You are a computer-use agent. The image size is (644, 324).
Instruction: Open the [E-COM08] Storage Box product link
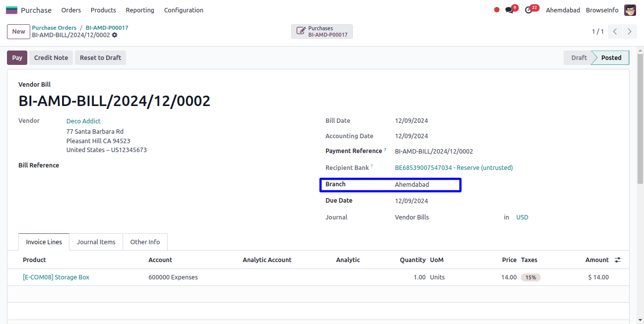[56, 277]
